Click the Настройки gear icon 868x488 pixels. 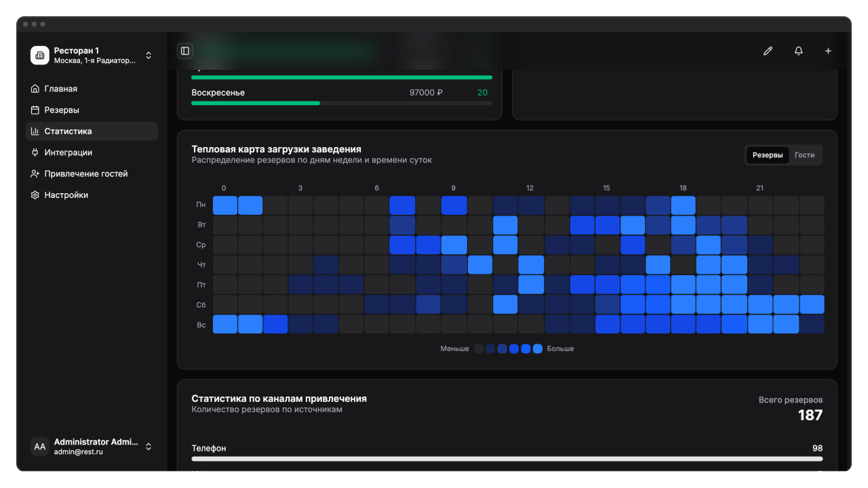pos(35,195)
